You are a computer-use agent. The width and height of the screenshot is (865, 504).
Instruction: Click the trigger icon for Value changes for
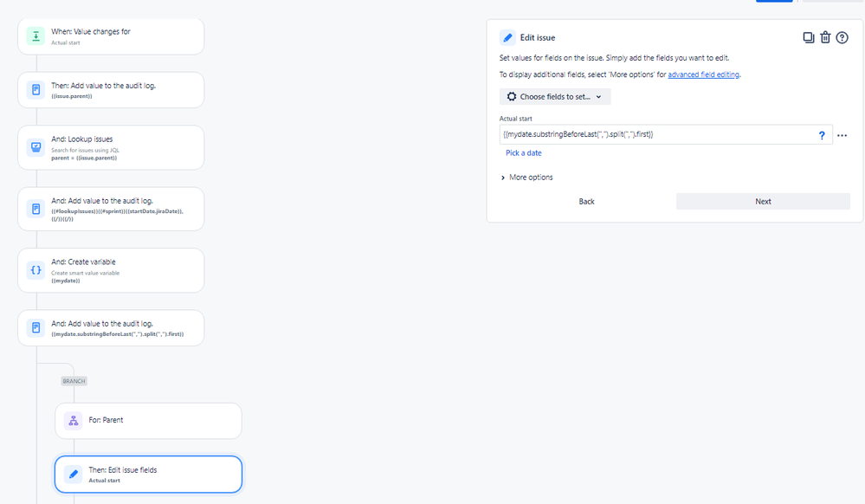36,36
